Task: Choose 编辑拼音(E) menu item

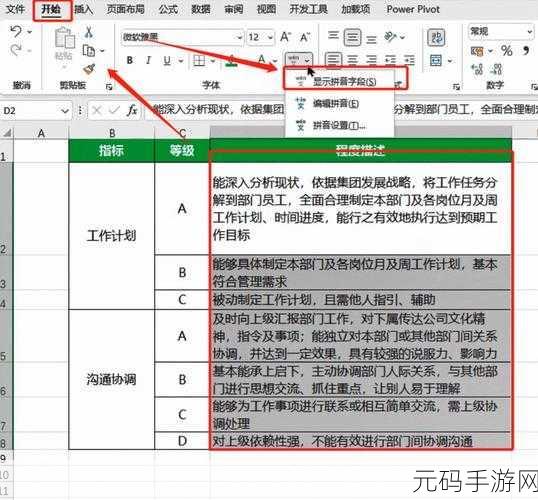Action: 336,103
